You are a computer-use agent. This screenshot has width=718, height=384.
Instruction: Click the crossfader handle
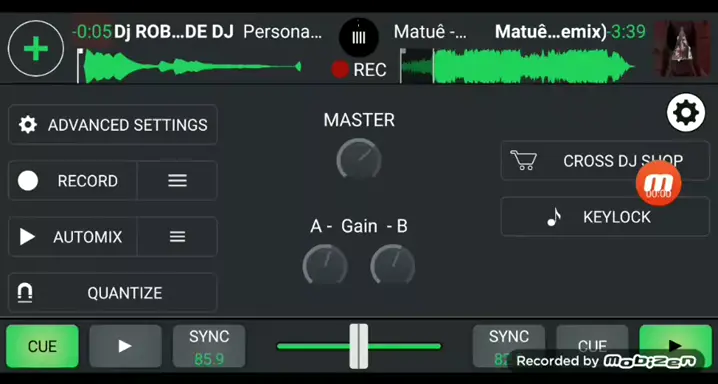click(x=359, y=346)
